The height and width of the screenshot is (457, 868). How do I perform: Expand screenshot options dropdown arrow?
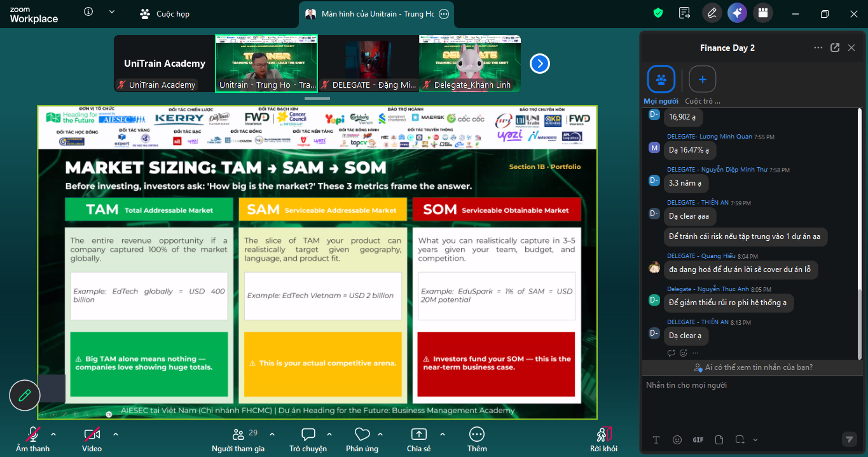click(755, 440)
